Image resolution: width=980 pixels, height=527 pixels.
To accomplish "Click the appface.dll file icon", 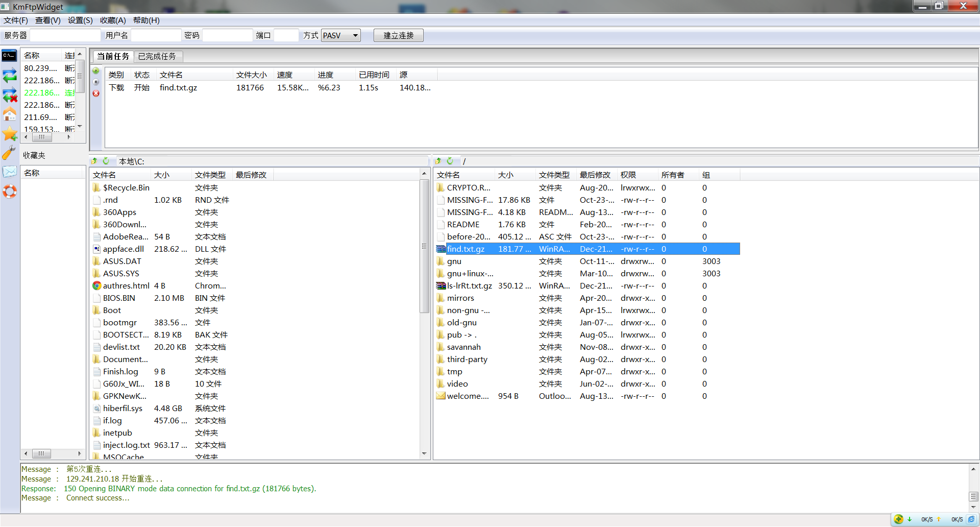I will point(97,249).
